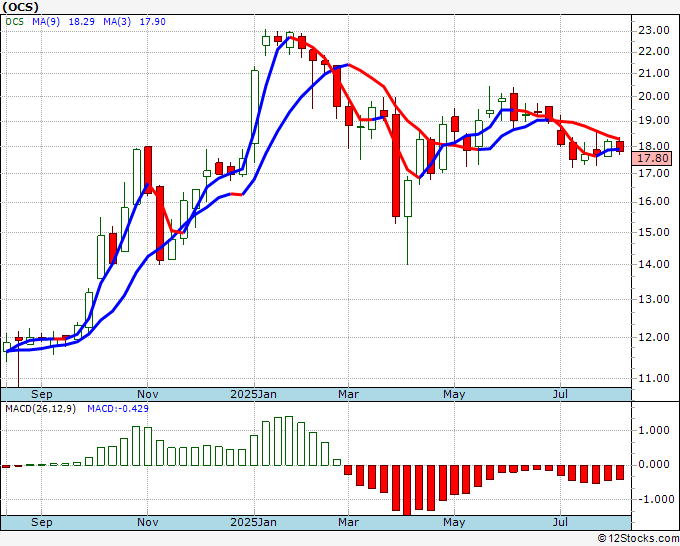The width and height of the screenshot is (680, 546).
Task: Select the MACD:-0.429 value readout
Action: tap(118, 409)
